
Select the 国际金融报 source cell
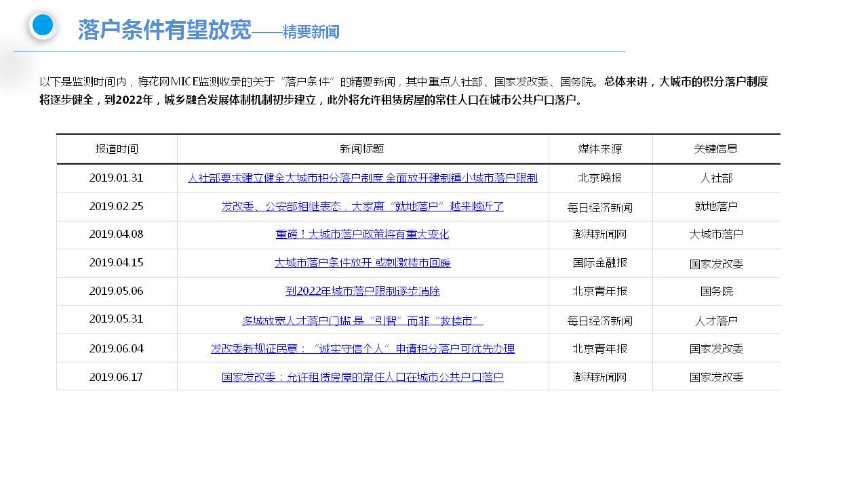[x=600, y=263]
